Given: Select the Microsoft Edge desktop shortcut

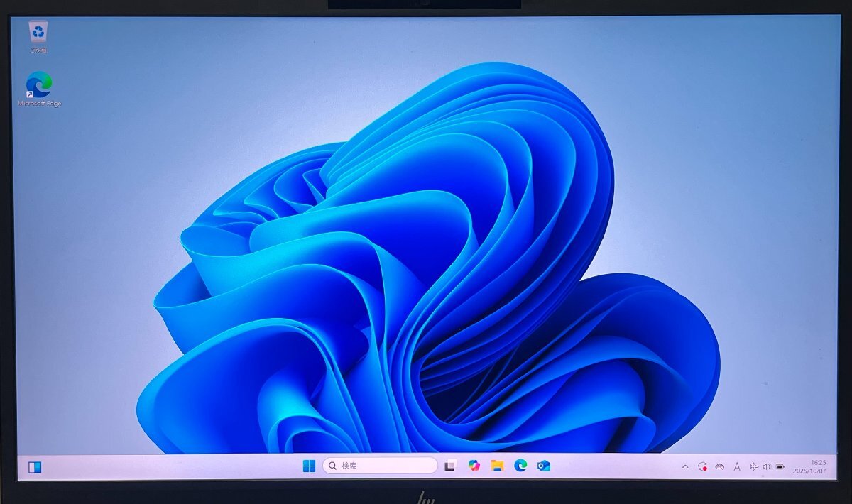Looking at the screenshot, I should (x=40, y=89).
